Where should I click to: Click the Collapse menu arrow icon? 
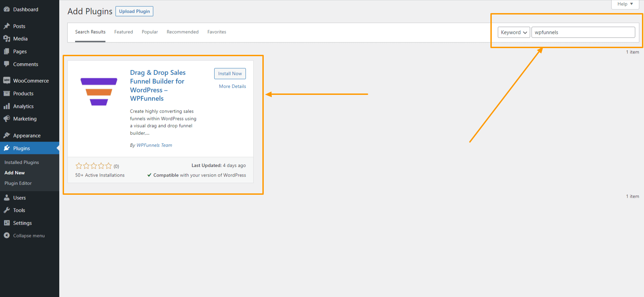[7, 235]
